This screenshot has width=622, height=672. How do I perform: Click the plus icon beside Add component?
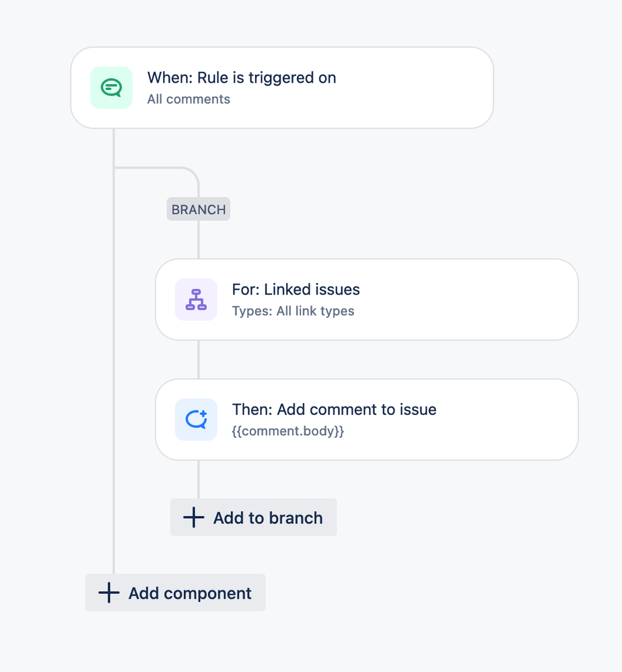tap(109, 593)
